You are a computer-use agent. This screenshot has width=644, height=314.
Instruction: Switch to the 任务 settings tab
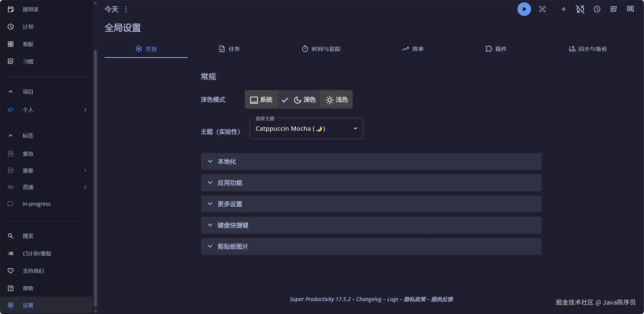pos(229,49)
